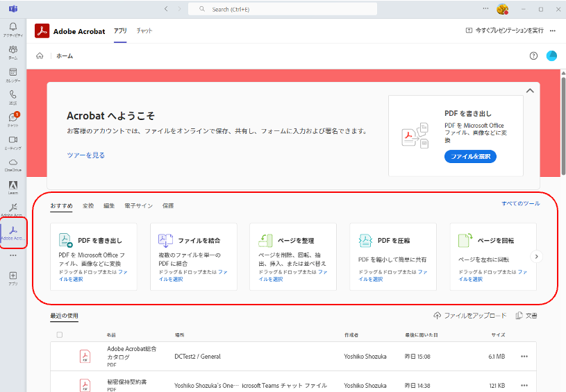Open Calls phone icon in sidebar
Screen dimensions: 566x392
[13, 97]
